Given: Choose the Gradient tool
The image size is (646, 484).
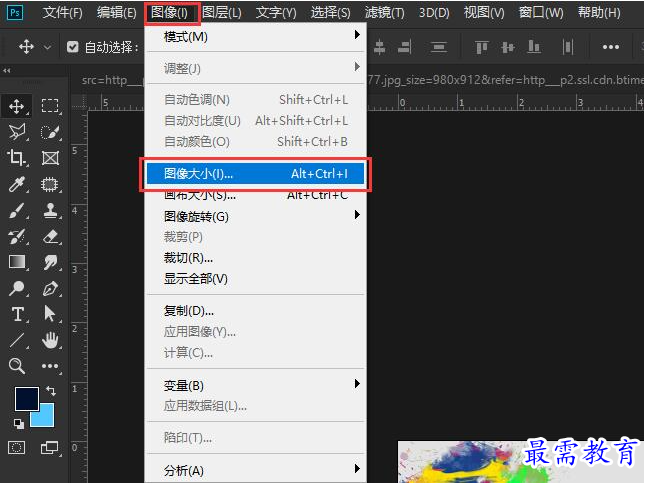Looking at the screenshot, I should [17, 262].
